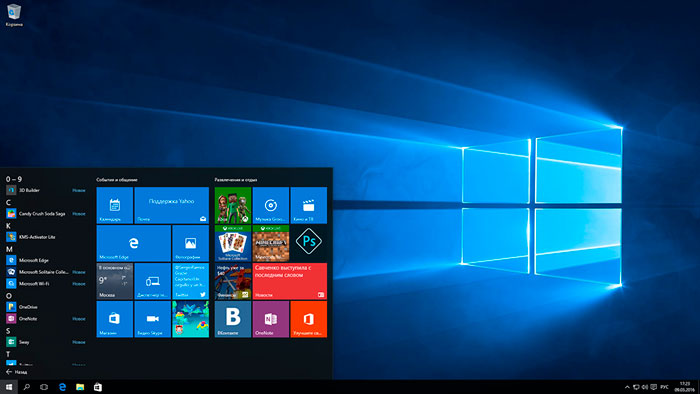Launch the Photoshop Express tile
This screenshot has height=394, width=700.
pyautogui.click(x=308, y=243)
